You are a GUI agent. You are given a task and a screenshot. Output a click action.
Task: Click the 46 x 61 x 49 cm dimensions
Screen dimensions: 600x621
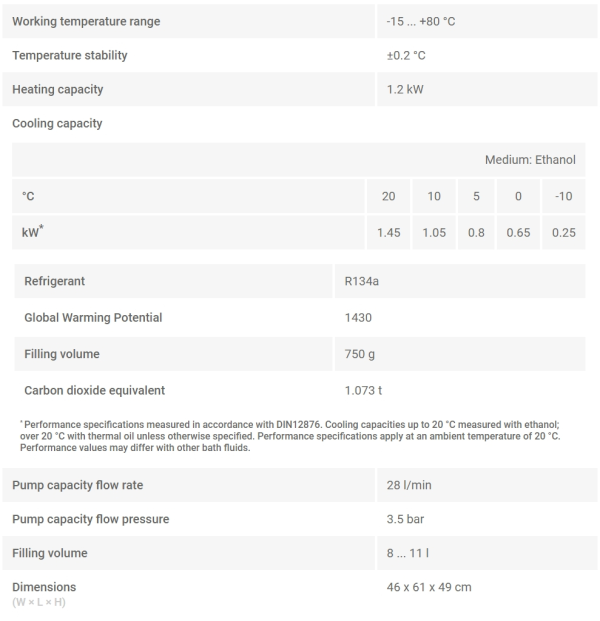(x=429, y=587)
